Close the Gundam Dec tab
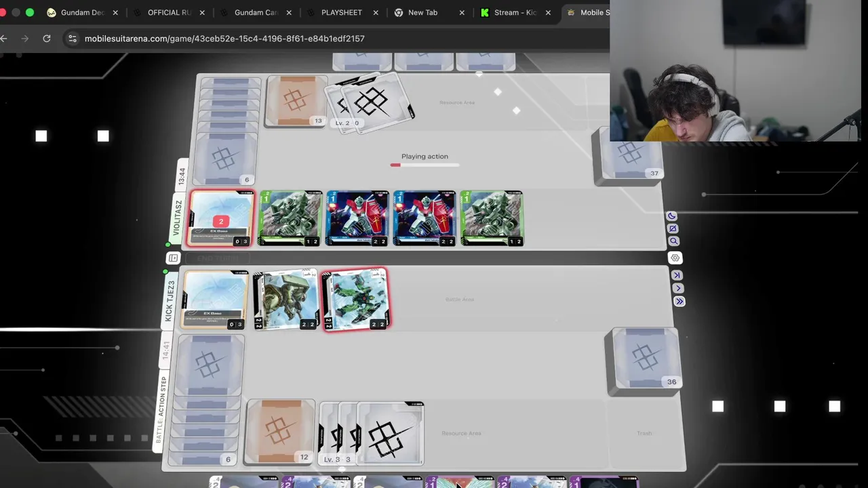Screen dimensions: 868x488 (115, 12)
